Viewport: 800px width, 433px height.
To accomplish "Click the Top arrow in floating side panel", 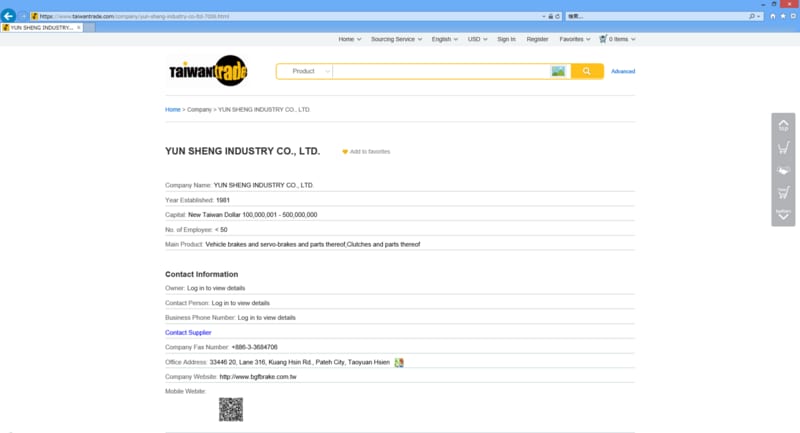I will [x=783, y=125].
